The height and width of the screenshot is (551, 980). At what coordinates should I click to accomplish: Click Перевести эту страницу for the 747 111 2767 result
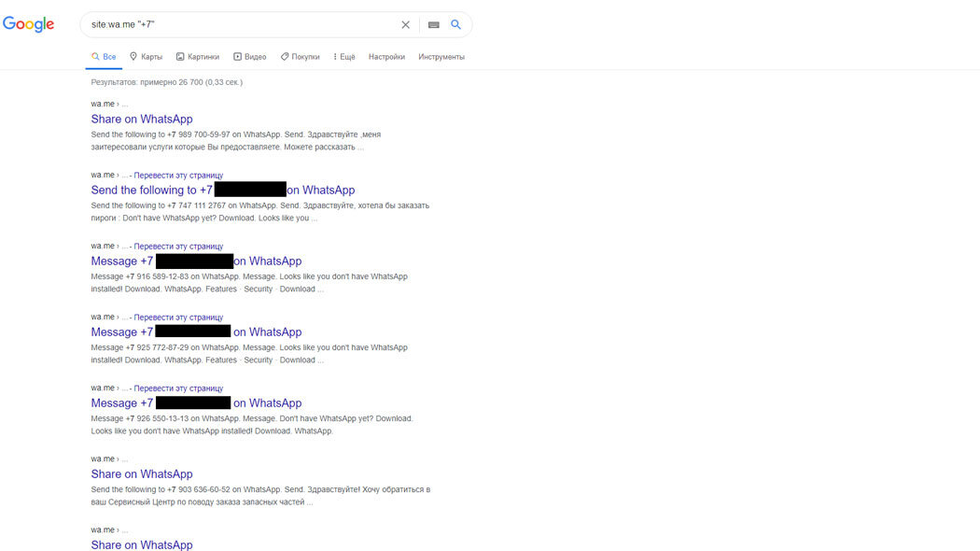(178, 176)
